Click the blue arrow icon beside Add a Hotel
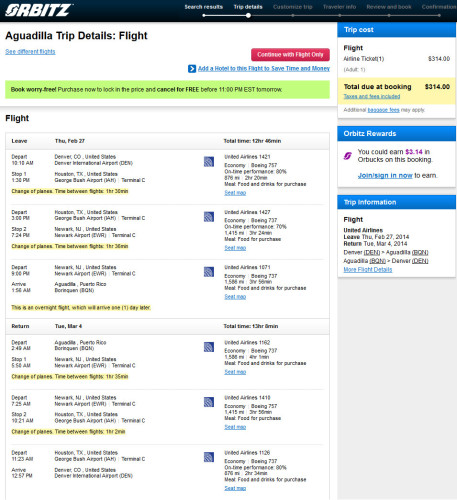Image resolution: width=457 pixels, height=500 pixels. 192,69
